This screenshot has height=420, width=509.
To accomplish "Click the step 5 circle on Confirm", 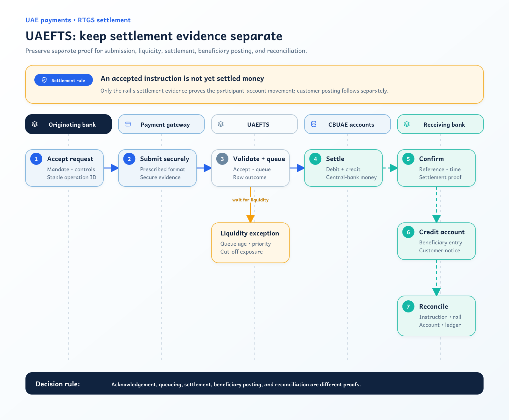I will [x=408, y=159].
